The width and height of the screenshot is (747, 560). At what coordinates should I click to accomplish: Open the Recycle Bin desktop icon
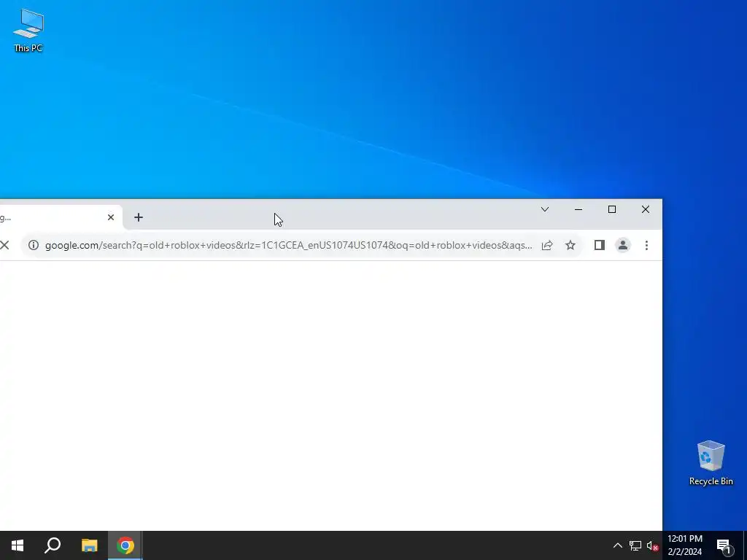coord(711,463)
